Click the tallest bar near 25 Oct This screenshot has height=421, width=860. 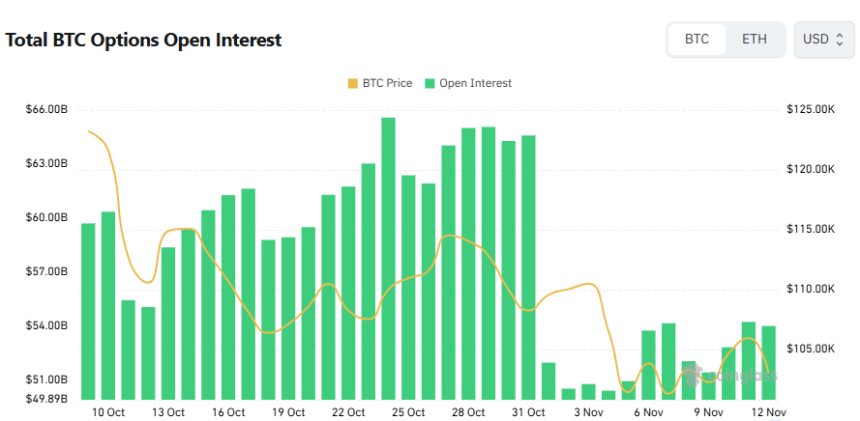(388, 257)
